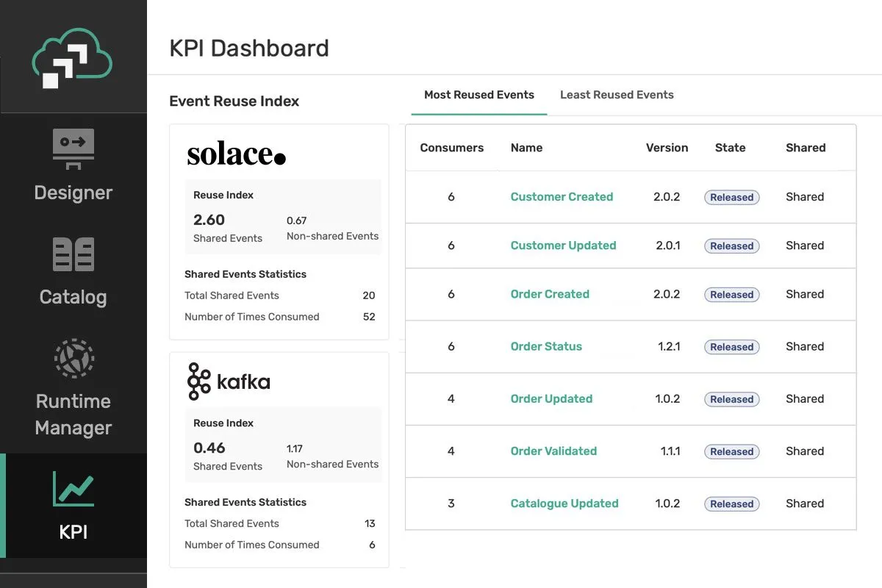Image resolution: width=882 pixels, height=588 pixels.
Task: Click the Kafka logo in reuse card
Action: point(229,381)
